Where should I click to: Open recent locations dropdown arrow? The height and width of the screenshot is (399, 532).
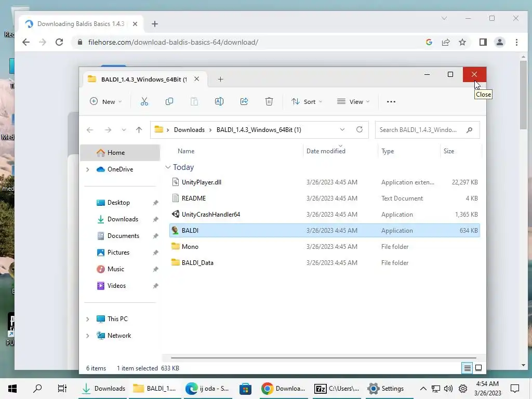pos(124,130)
